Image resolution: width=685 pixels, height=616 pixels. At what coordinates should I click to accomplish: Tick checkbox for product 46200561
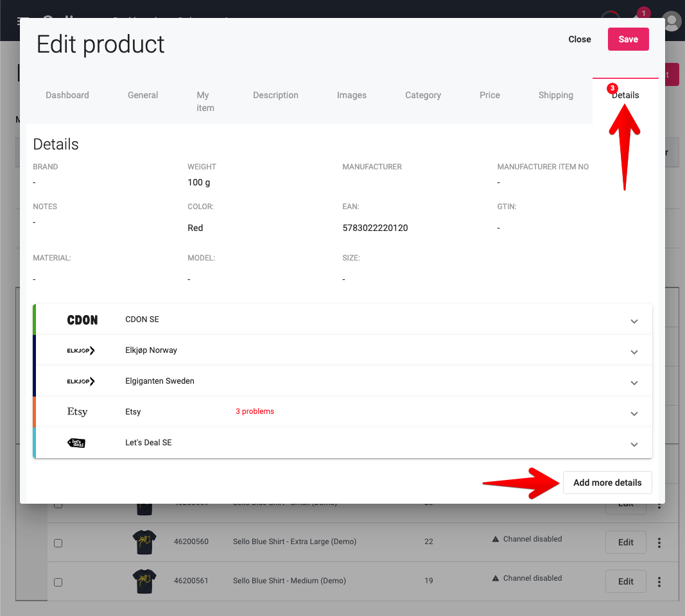(58, 583)
